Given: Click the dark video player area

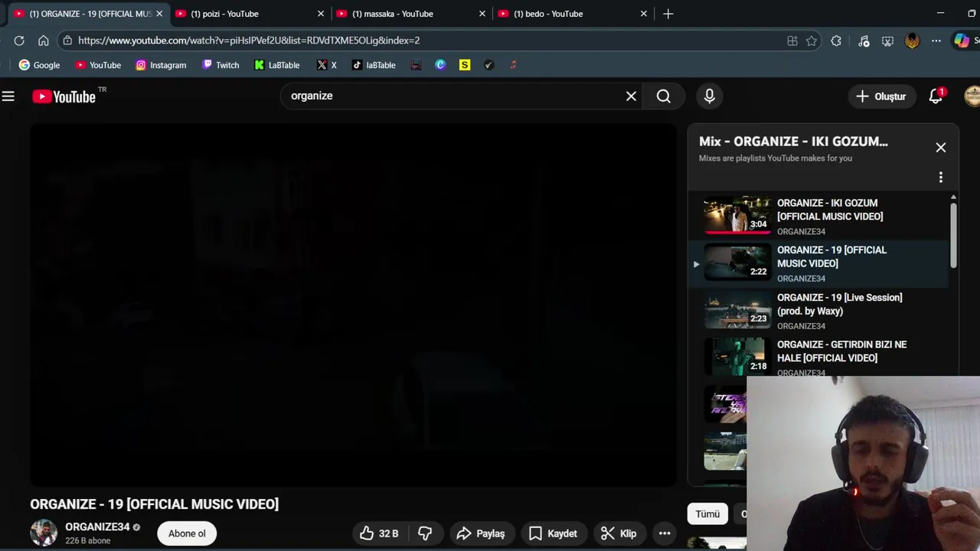Looking at the screenshot, I should coord(353,305).
